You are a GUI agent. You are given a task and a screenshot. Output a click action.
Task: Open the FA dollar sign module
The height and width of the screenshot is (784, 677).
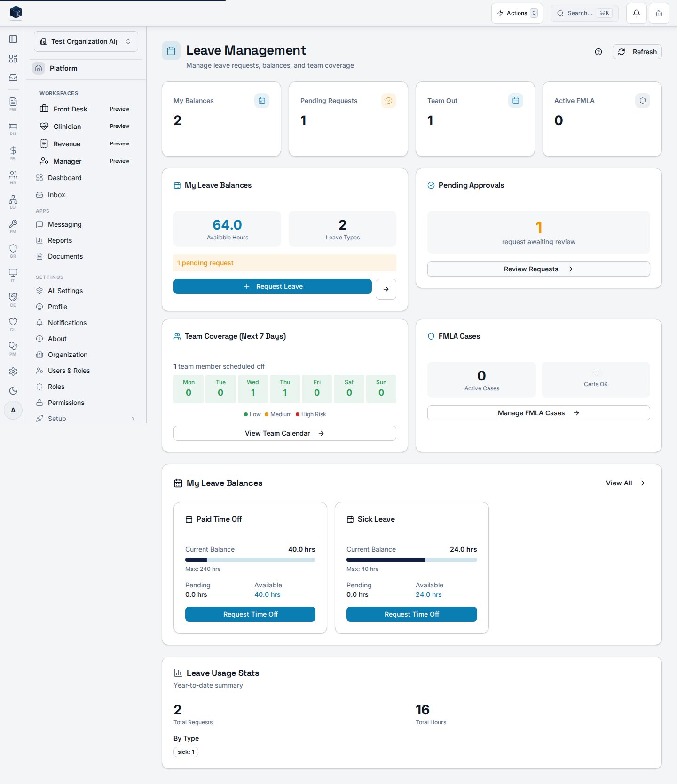(13, 153)
